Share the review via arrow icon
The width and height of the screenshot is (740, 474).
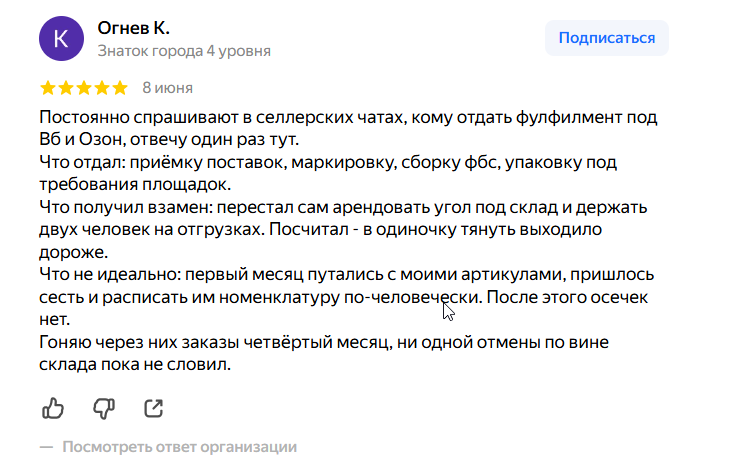tap(153, 408)
